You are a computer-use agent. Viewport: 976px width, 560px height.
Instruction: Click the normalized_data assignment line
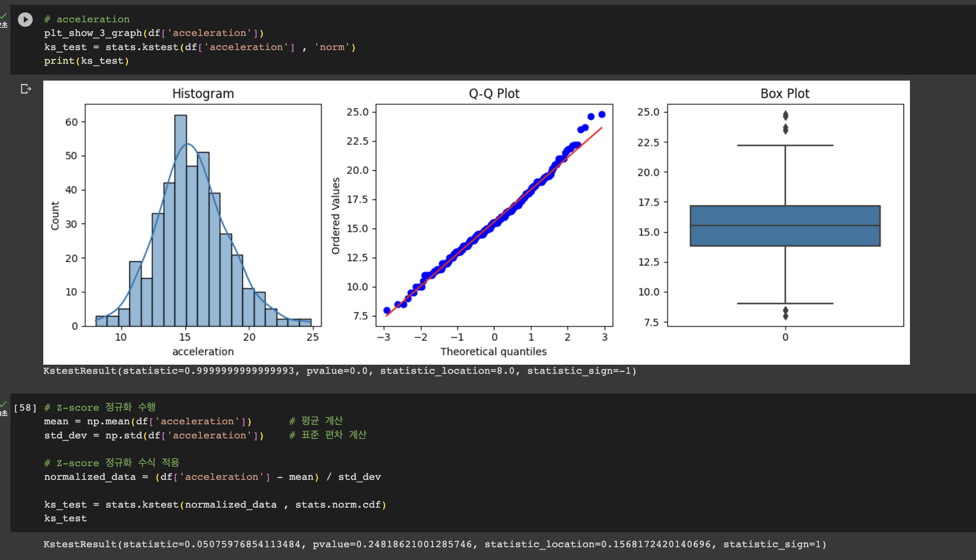pyautogui.click(x=212, y=477)
